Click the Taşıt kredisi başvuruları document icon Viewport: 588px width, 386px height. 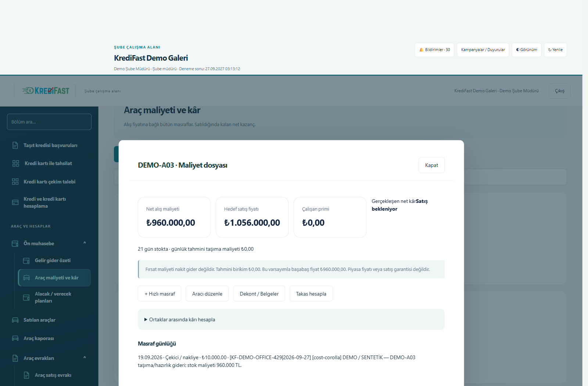coord(15,145)
